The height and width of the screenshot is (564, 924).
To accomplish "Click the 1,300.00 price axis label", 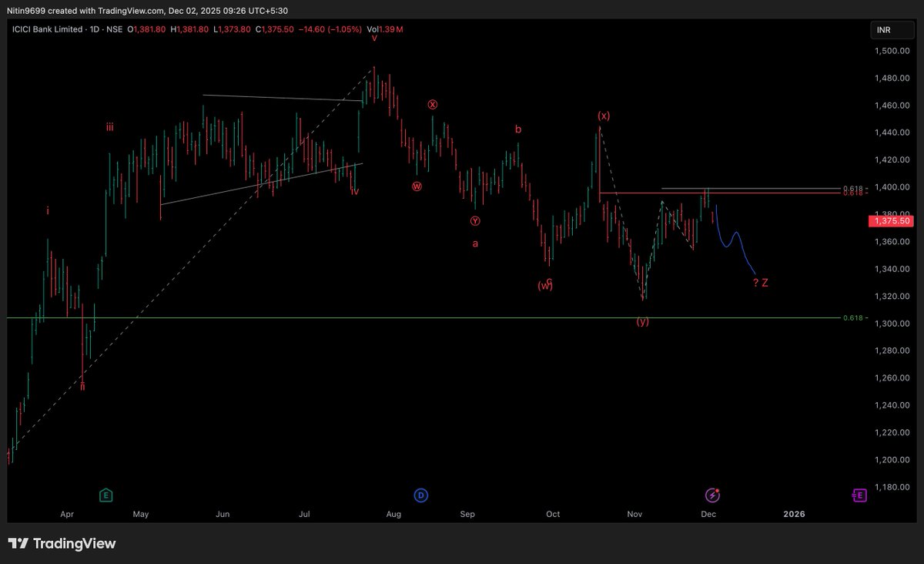I will [891, 323].
